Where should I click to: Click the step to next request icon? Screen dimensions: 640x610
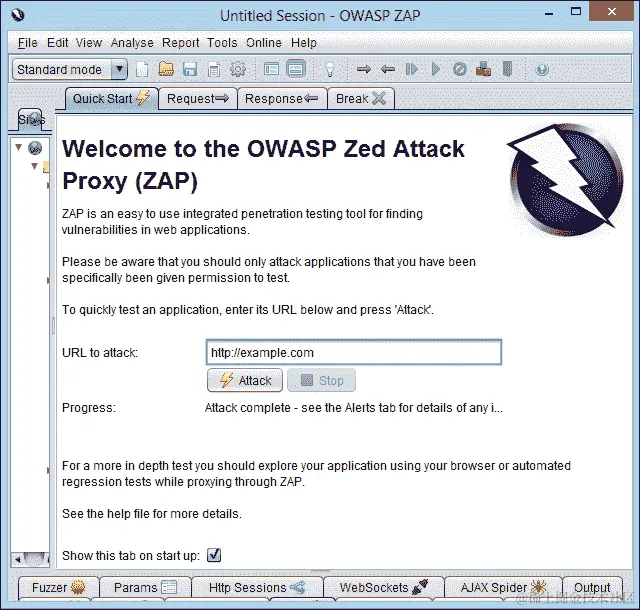tap(412, 69)
